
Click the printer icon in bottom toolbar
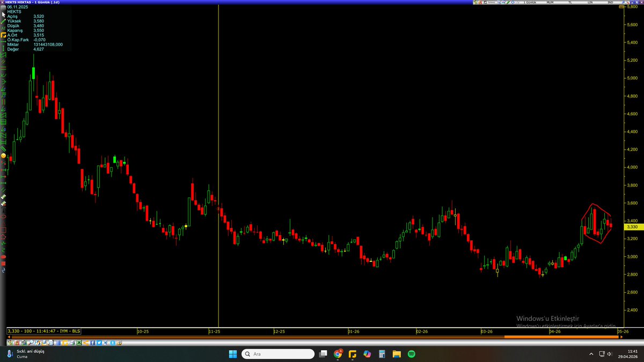coord(72,343)
